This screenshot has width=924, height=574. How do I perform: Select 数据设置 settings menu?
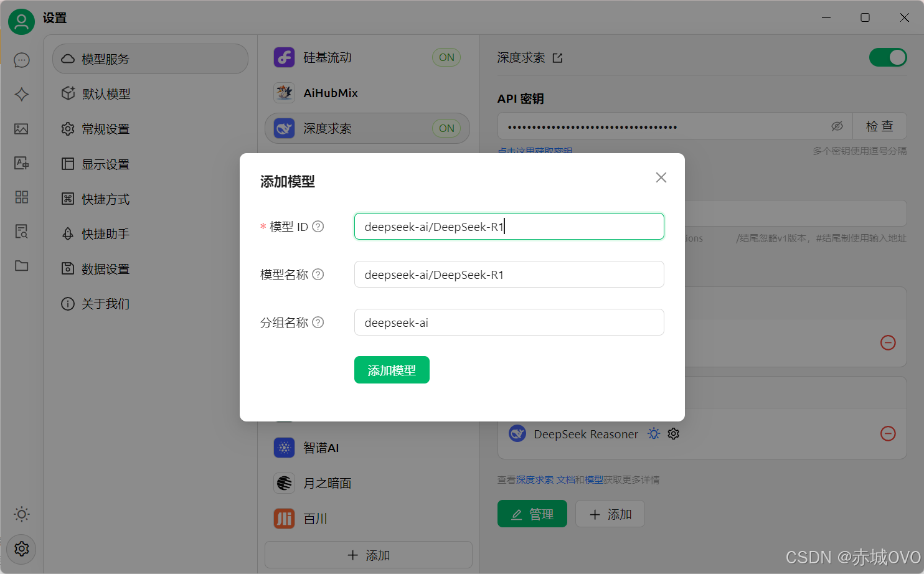tap(150, 269)
